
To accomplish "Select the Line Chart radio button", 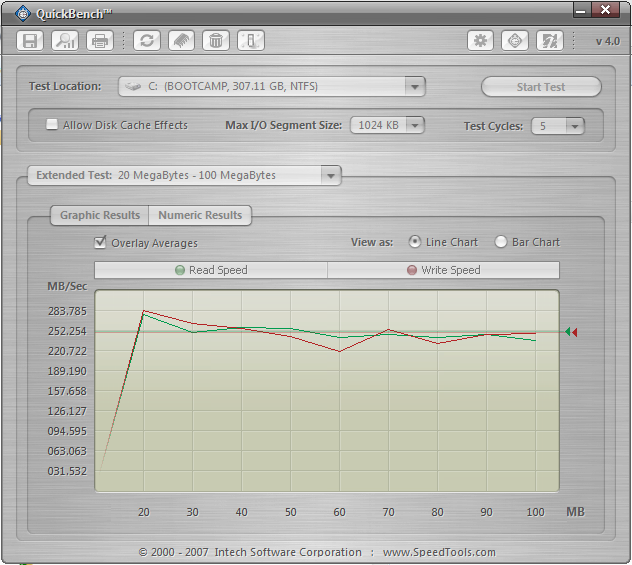I will 414,242.
